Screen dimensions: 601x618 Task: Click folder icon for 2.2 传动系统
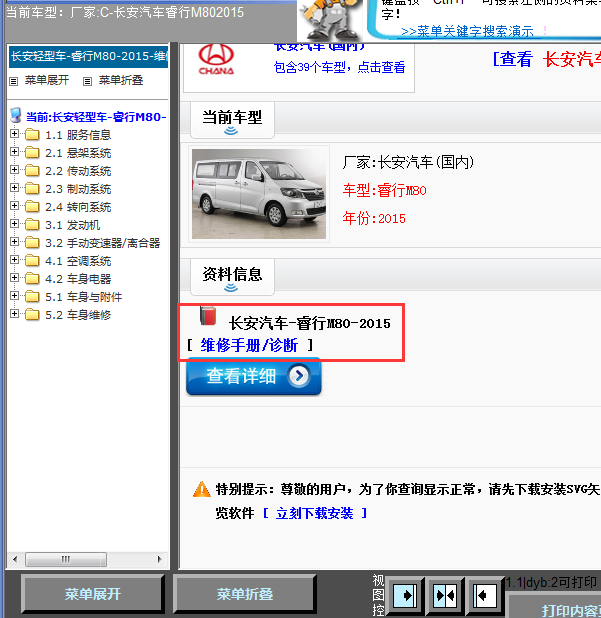tap(32, 171)
